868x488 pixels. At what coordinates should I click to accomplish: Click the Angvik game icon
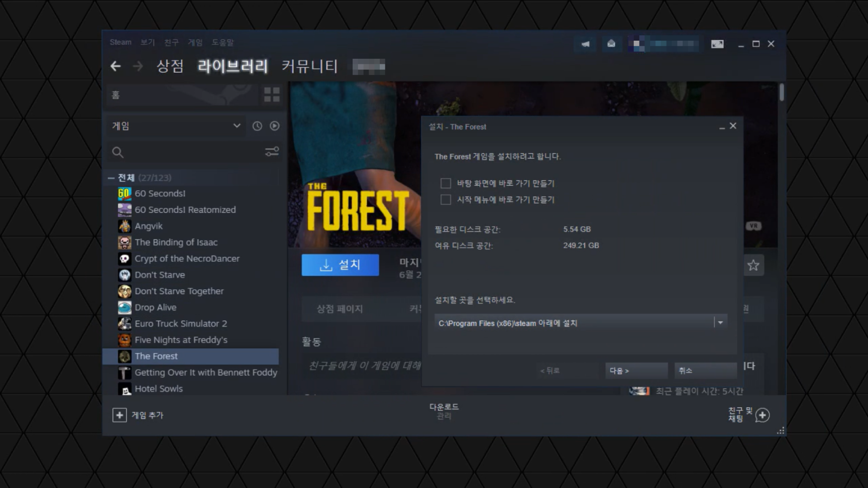click(125, 226)
